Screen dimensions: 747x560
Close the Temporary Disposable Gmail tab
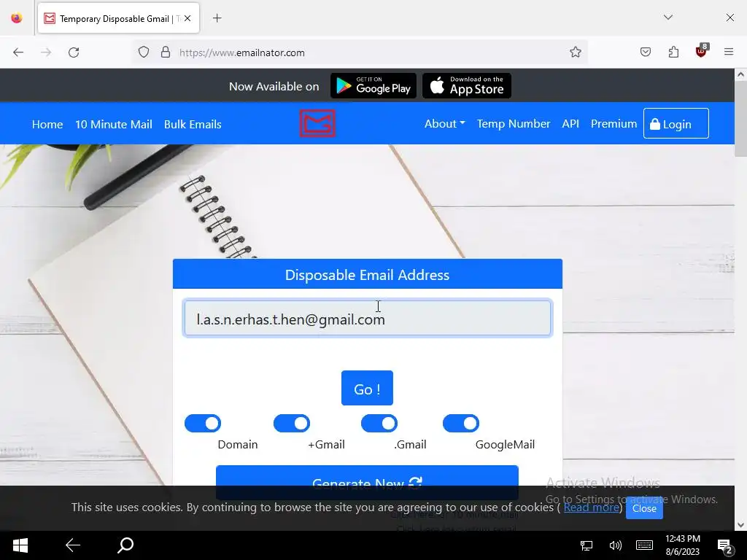coord(187,18)
